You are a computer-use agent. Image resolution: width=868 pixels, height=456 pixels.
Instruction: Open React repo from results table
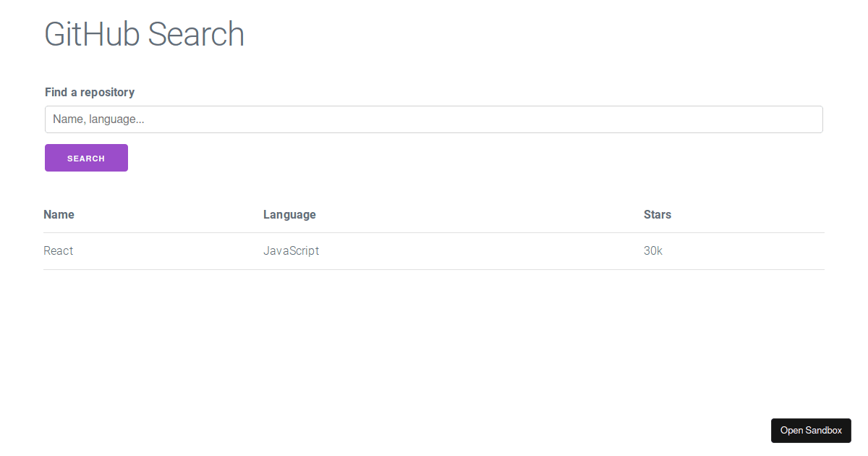tap(58, 250)
